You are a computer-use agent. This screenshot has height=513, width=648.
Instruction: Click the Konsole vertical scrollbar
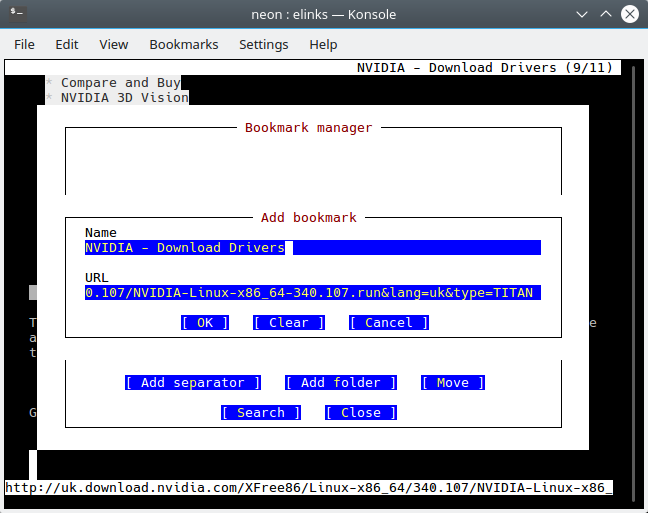click(634, 283)
